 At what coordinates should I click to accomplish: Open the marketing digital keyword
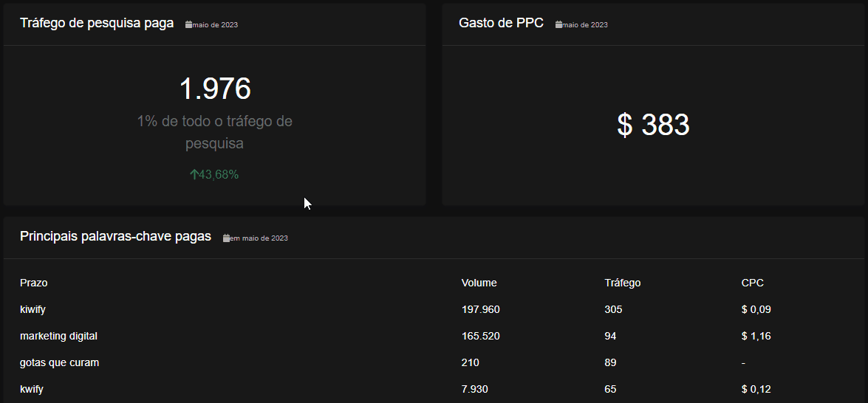(58, 336)
